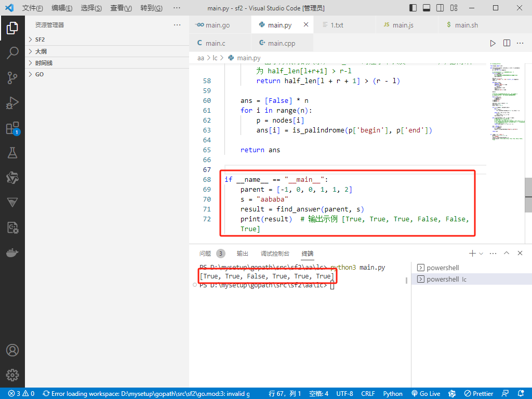The height and width of the screenshot is (399, 532).
Task: Switch to main.cpp editor tab
Action: click(282, 43)
